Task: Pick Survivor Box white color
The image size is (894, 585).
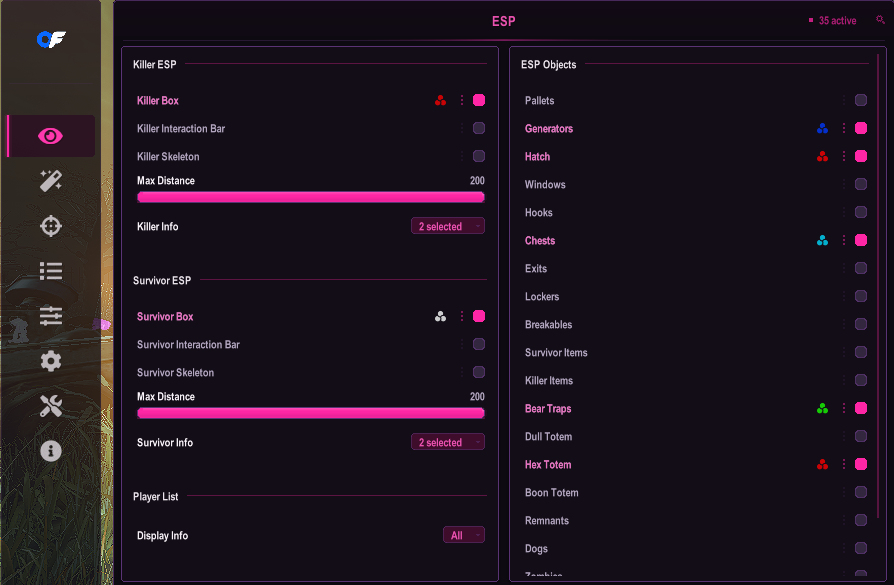Action: 440,316
